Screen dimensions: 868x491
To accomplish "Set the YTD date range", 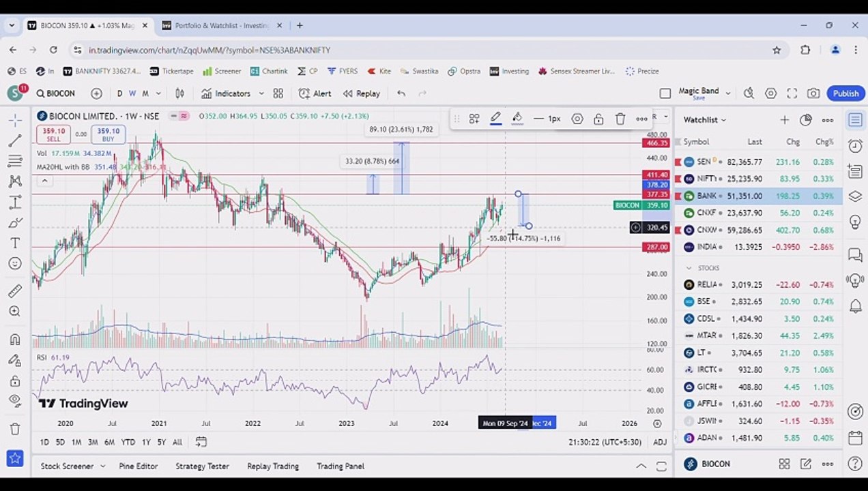I will (x=128, y=443).
